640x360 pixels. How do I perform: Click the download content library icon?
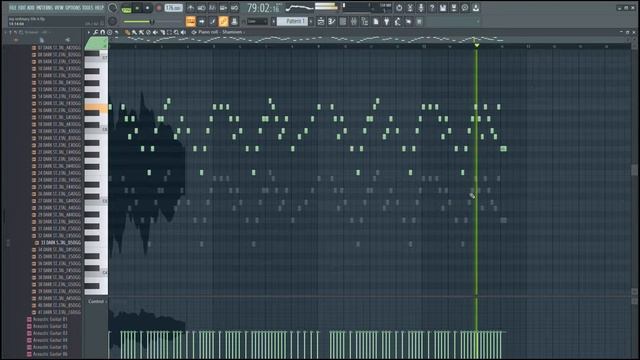(x=476, y=8)
